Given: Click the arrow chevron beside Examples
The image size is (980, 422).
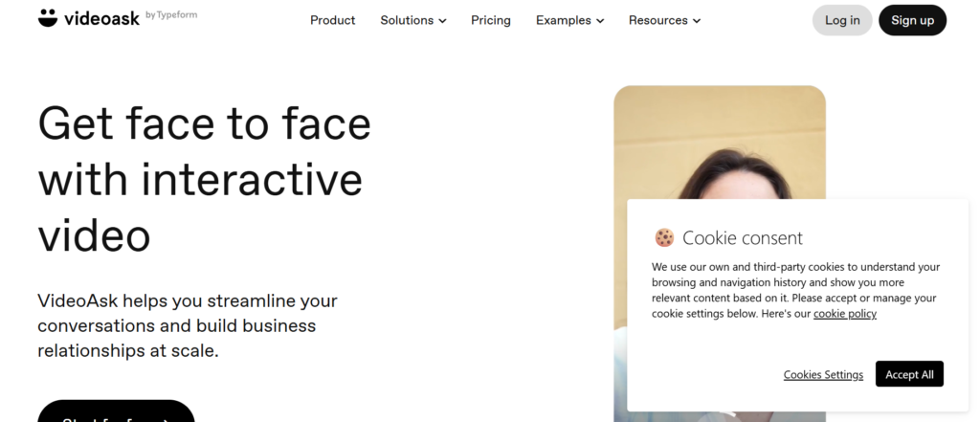Looking at the screenshot, I should coord(600,21).
